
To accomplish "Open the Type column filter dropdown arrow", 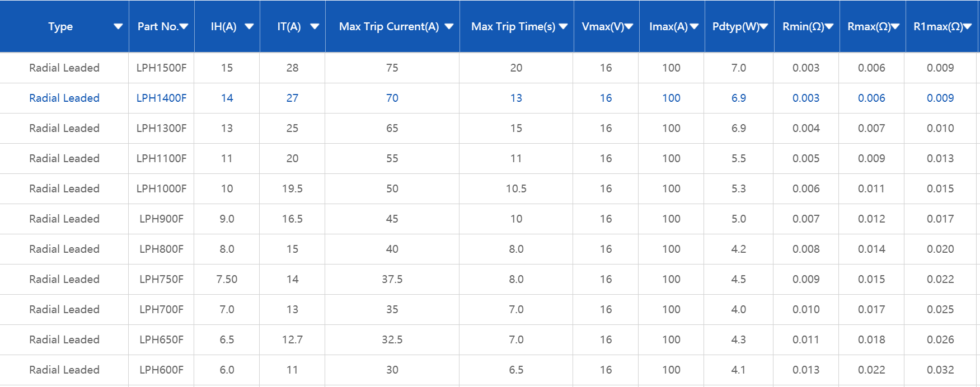I will [118, 27].
